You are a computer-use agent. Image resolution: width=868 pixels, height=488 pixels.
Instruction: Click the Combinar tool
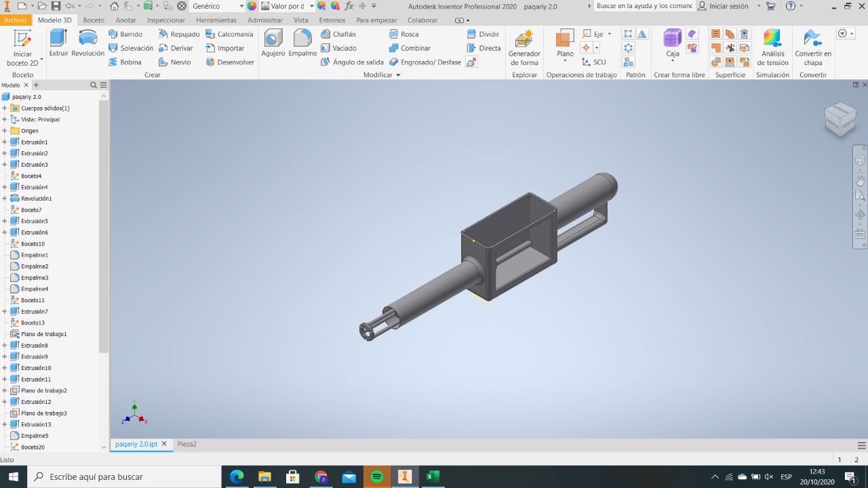pyautogui.click(x=410, y=48)
